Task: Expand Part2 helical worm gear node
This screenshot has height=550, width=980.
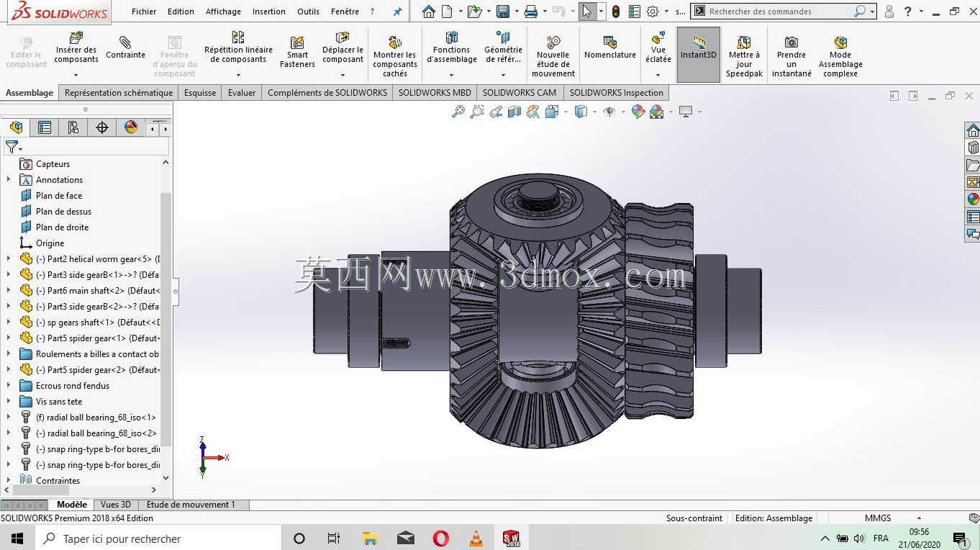Action: (x=9, y=259)
